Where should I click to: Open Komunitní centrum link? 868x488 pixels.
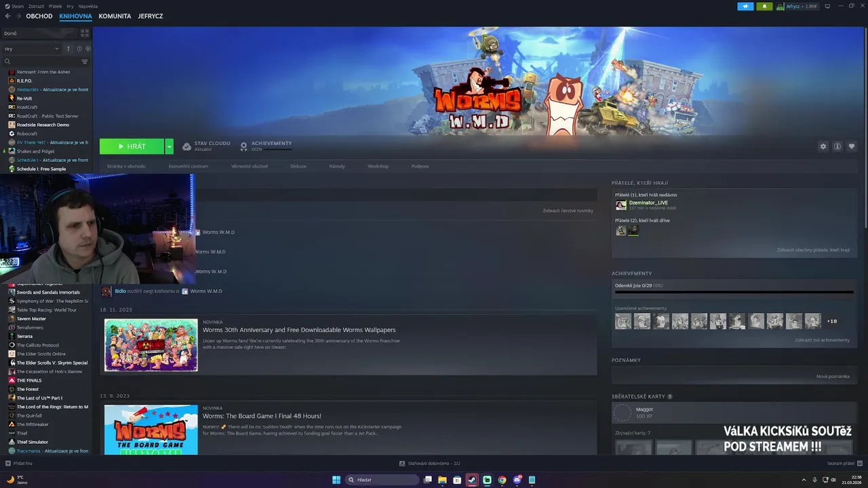189,166
